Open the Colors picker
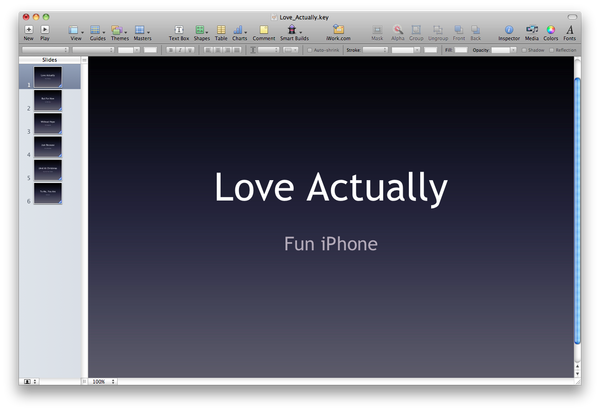Image resolution: width=600 pixels, height=411 pixels. (x=551, y=33)
